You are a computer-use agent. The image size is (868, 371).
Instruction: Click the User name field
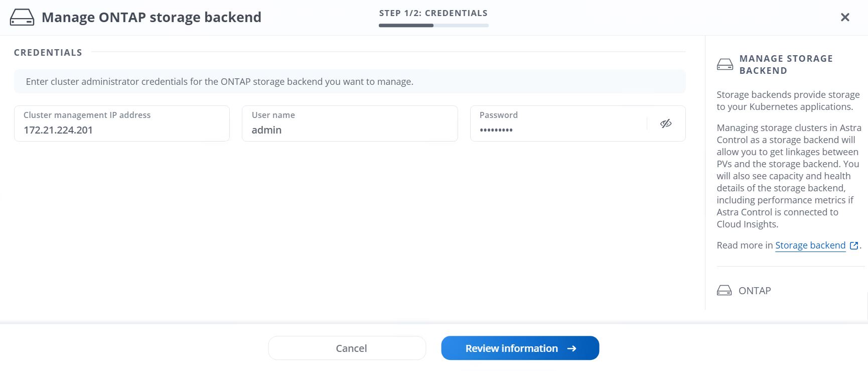[x=350, y=123]
